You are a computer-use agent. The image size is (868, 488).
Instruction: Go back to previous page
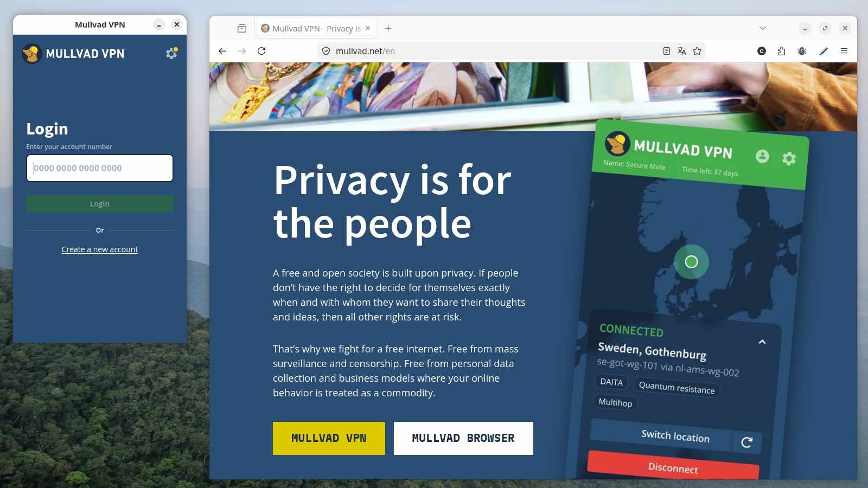[222, 51]
